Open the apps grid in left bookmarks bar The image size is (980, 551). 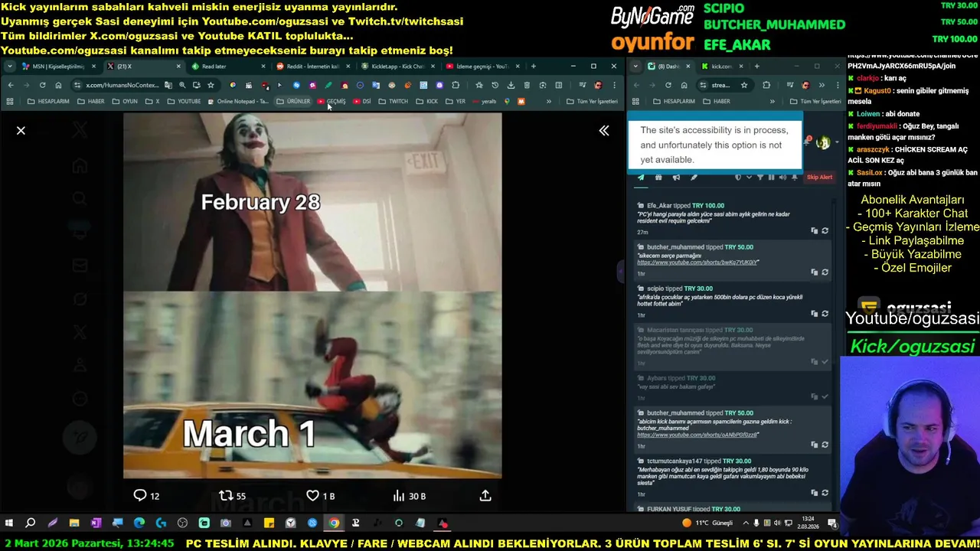point(10,101)
